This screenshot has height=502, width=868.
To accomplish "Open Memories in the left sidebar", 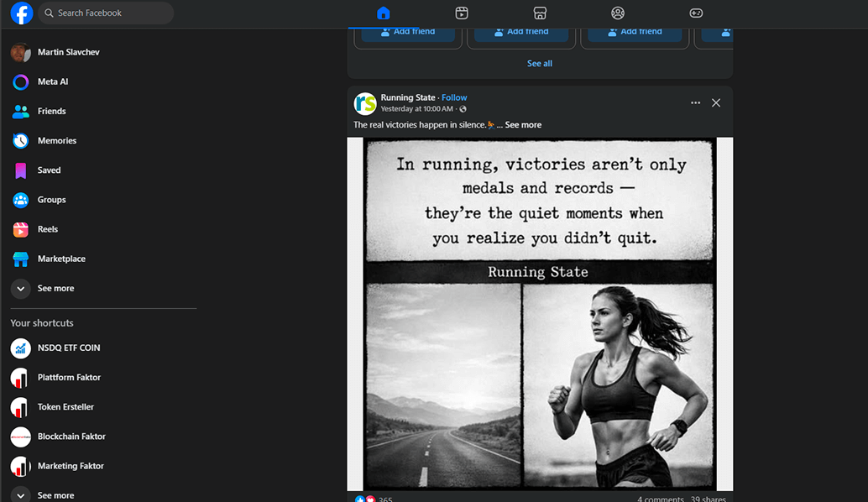I will click(56, 141).
